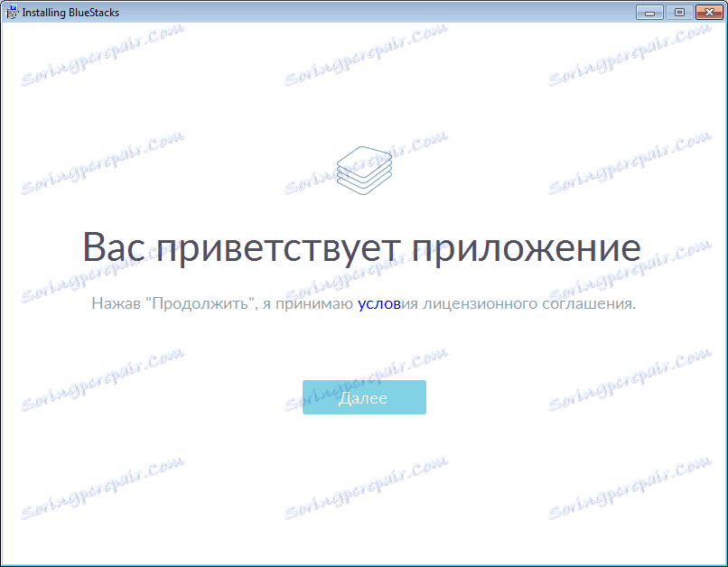Viewport: 728px width, 567px height.
Task: Click the Далее button
Action: (x=364, y=397)
